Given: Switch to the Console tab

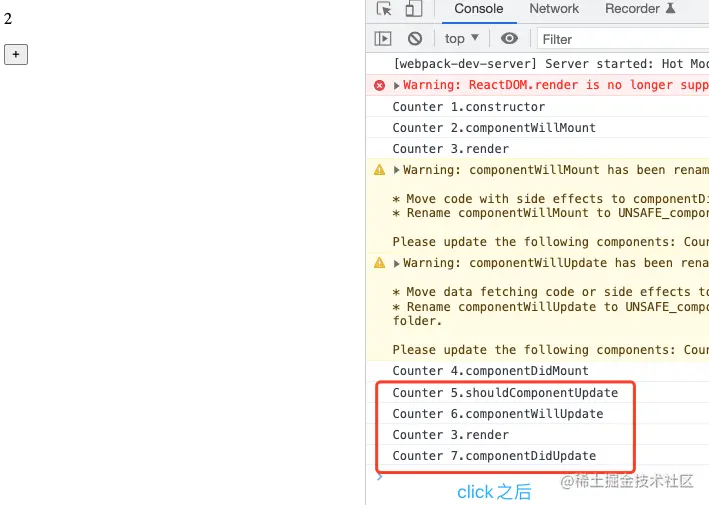Looking at the screenshot, I should [478, 9].
